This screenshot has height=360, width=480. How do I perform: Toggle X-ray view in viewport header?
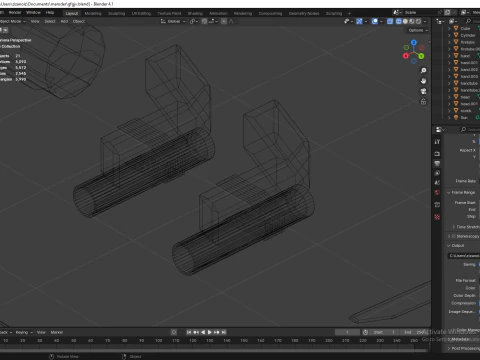click(390, 21)
